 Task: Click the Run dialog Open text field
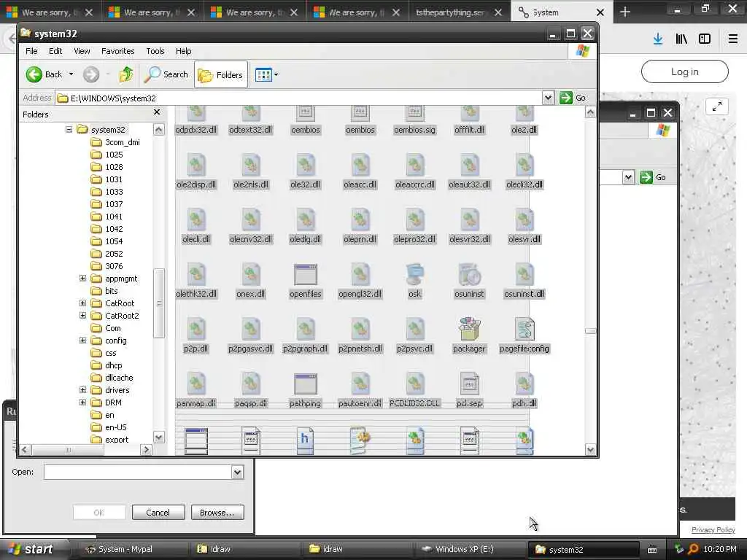(x=138, y=472)
